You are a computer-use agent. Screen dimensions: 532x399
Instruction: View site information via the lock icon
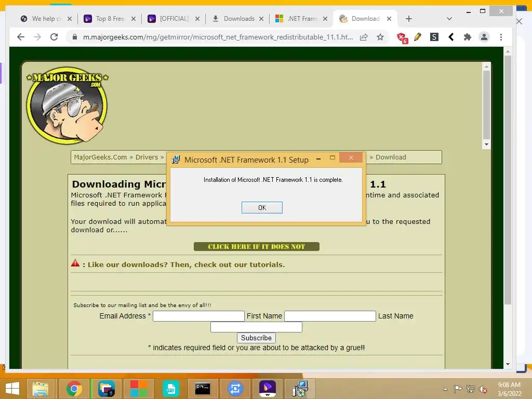75,37
